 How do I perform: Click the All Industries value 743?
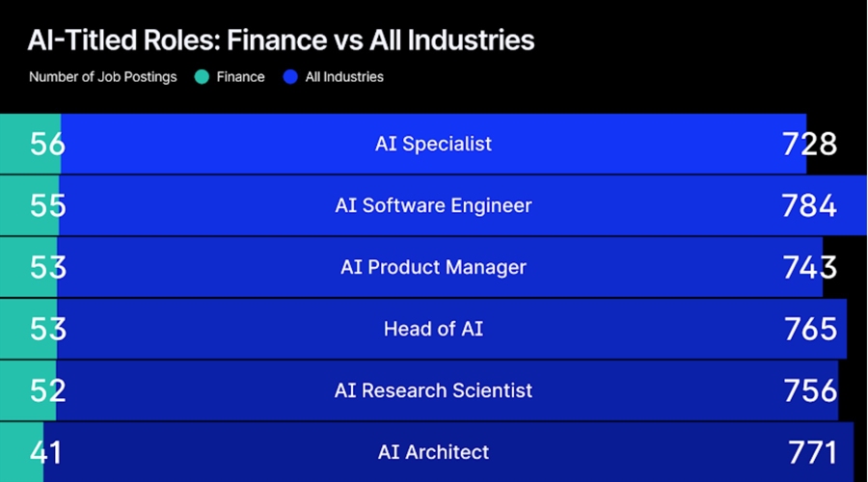809,267
